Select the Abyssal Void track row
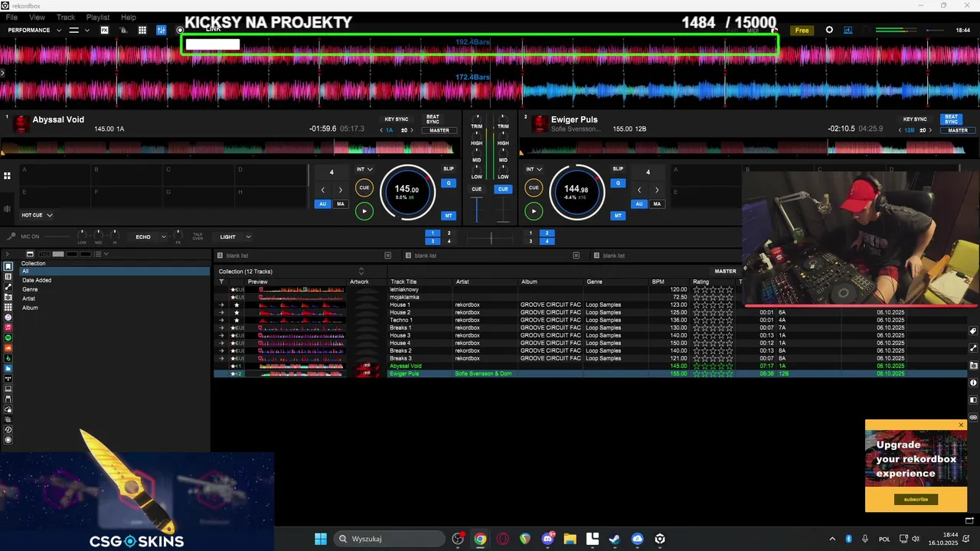980x551 pixels. click(590, 366)
